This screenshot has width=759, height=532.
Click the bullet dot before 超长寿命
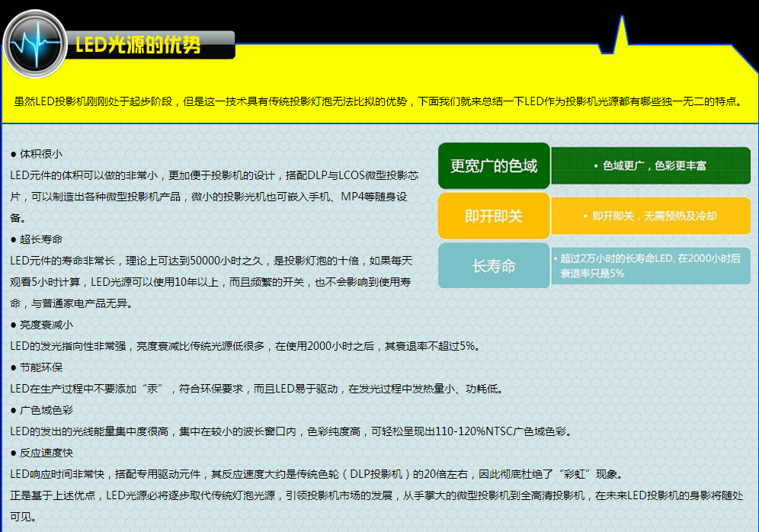tap(14, 239)
